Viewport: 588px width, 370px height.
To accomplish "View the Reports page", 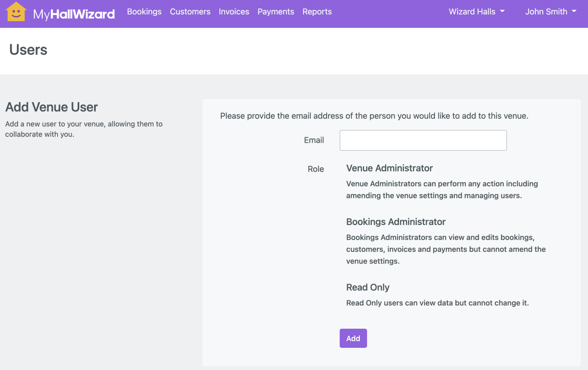I will [317, 11].
